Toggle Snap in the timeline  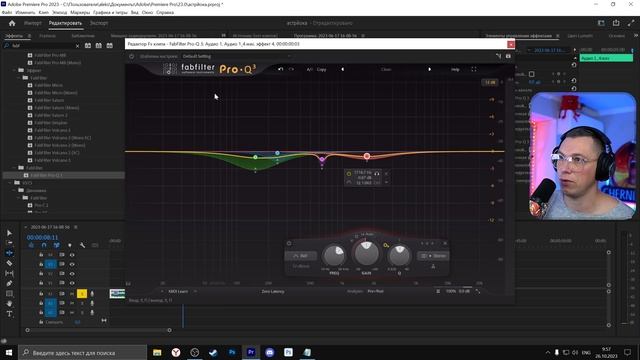44,245
